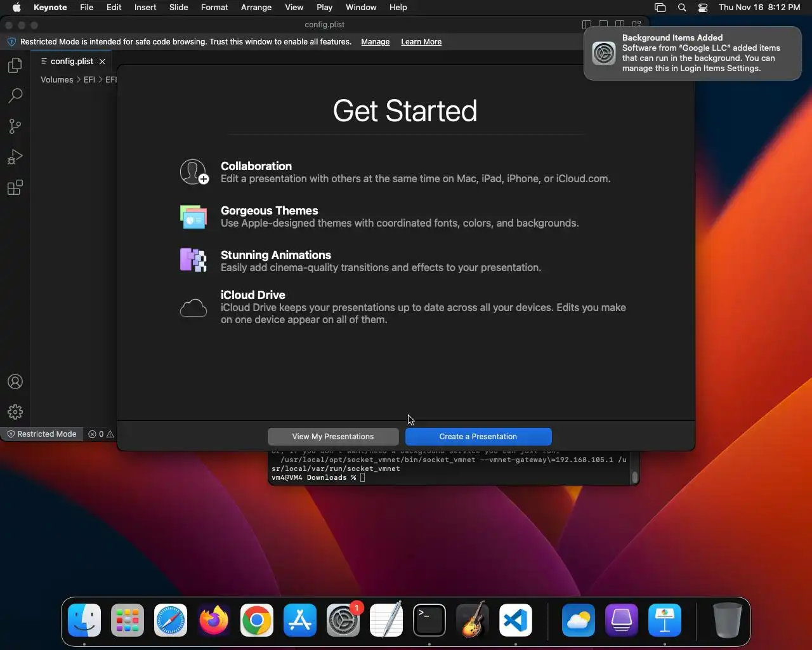Image resolution: width=812 pixels, height=650 pixels.
Task: Open the View menu
Action: point(294,8)
